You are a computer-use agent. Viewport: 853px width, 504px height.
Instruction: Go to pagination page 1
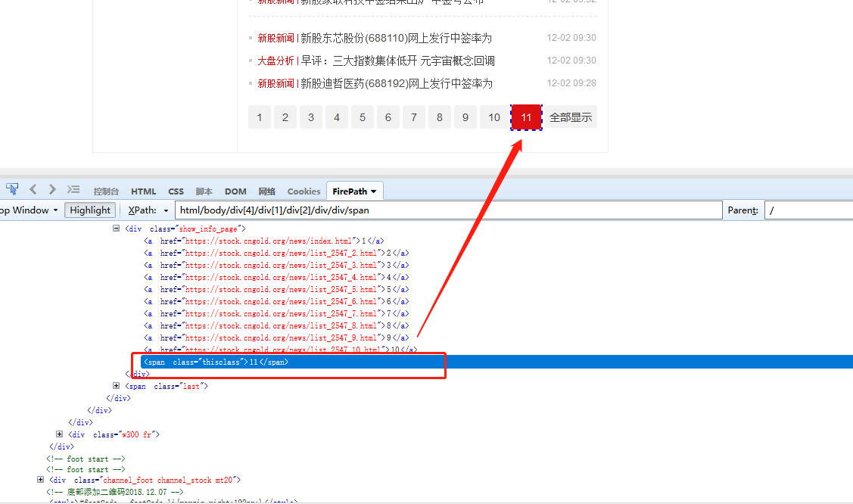(x=260, y=117)
